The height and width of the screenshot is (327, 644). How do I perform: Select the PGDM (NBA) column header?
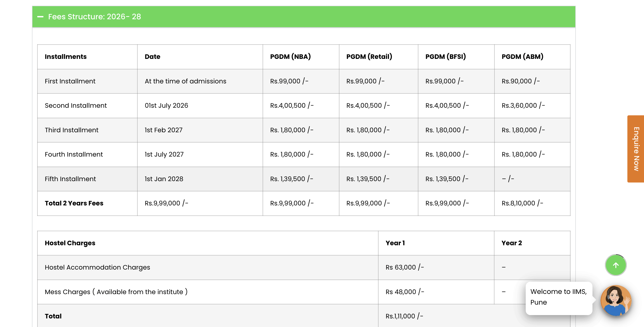click(291, 56)
